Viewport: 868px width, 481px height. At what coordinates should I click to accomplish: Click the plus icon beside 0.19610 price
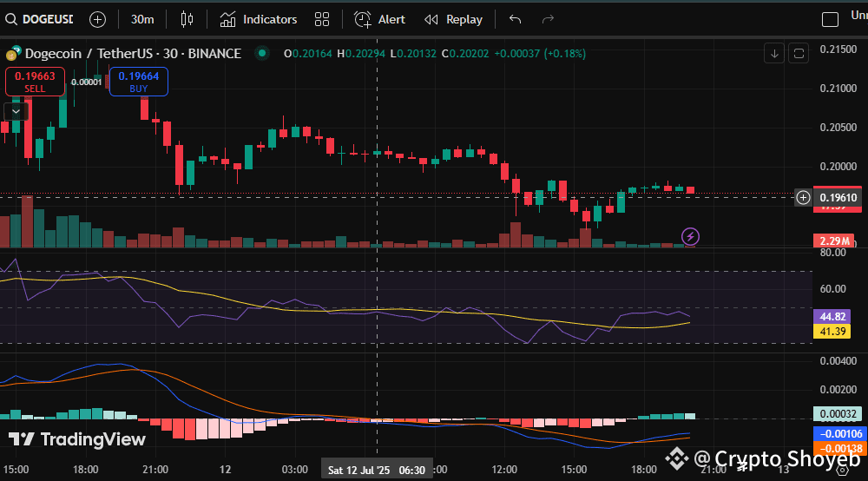(x=803, y=198)
